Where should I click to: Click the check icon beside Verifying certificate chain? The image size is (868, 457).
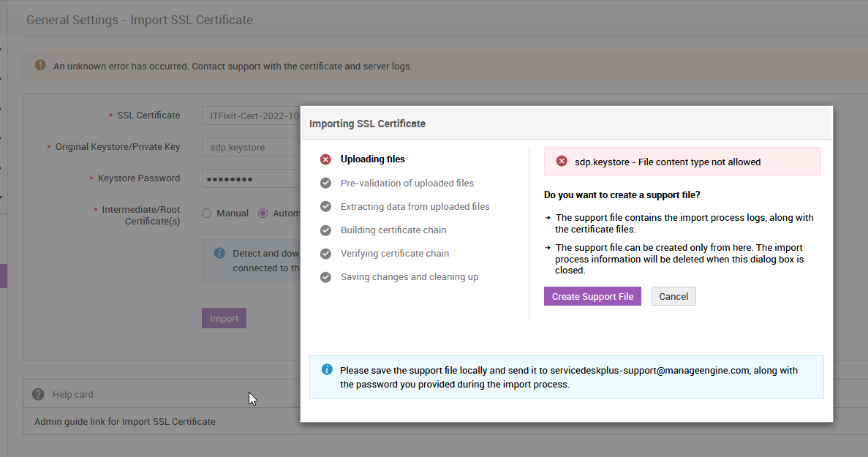(325, 253)
